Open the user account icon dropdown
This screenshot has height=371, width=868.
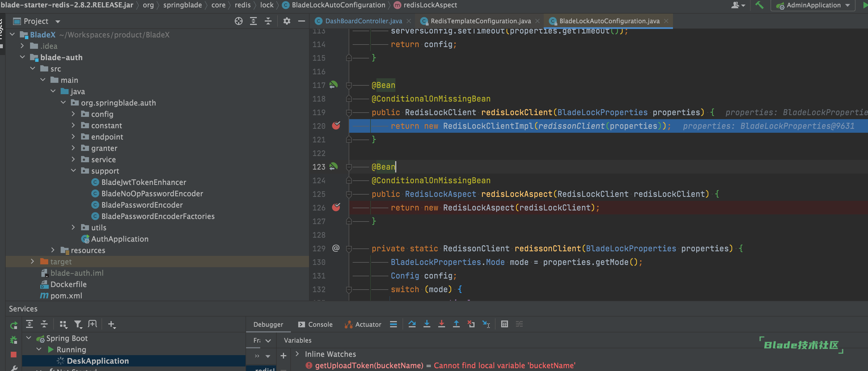(x=738, y=5)
